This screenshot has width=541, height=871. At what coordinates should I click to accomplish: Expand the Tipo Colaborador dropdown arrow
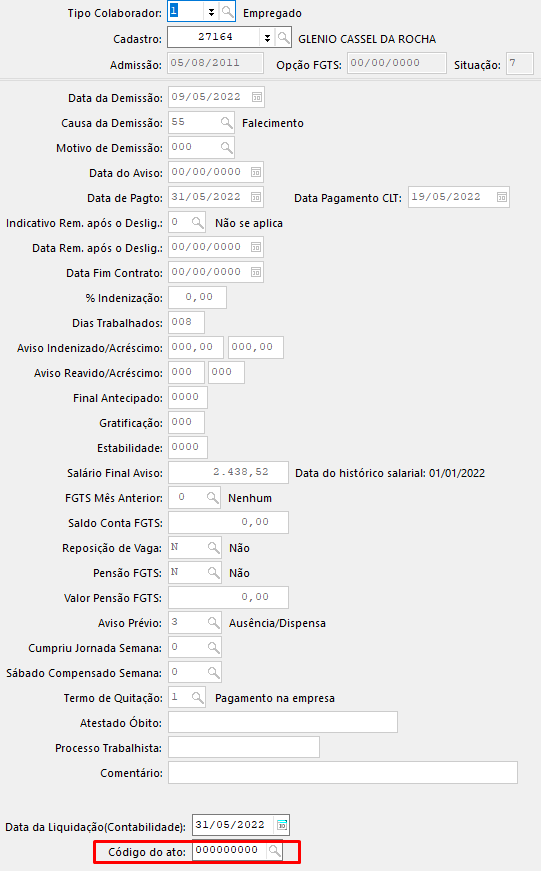[x=211, y=12]
